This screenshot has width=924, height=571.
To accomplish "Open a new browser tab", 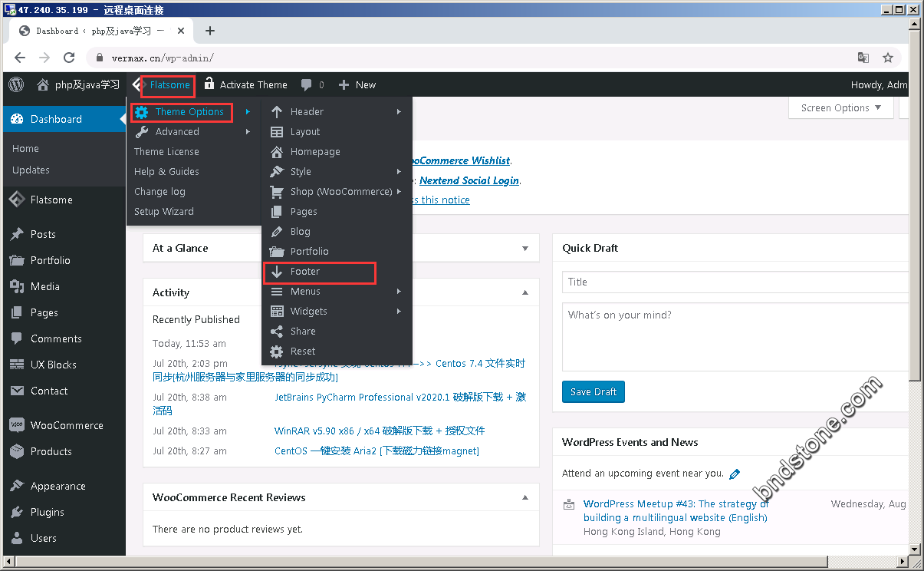I will coord(209,31).
